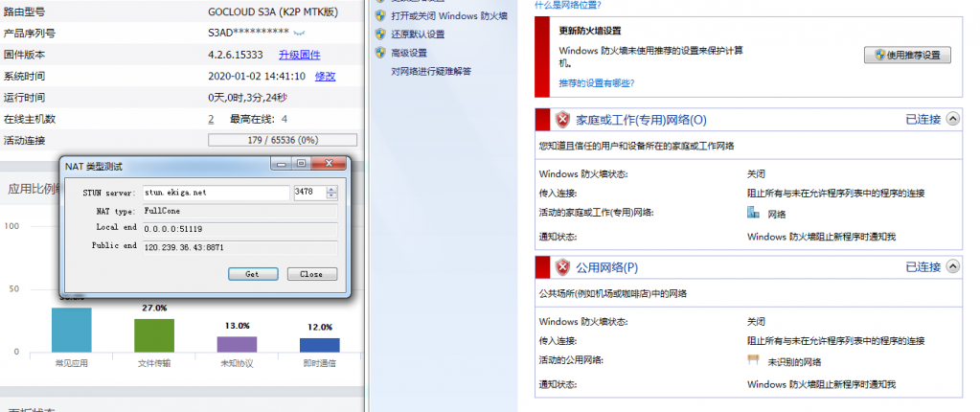Click the 使用推荐设置 button
This screenshot has width=980, height=412.
907,55
